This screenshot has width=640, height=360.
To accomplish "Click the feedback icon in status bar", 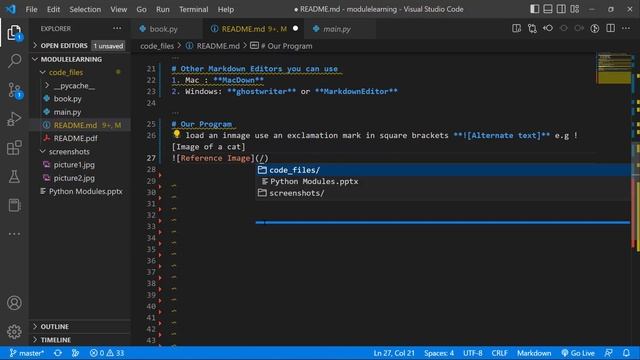I will click(609, 353).
